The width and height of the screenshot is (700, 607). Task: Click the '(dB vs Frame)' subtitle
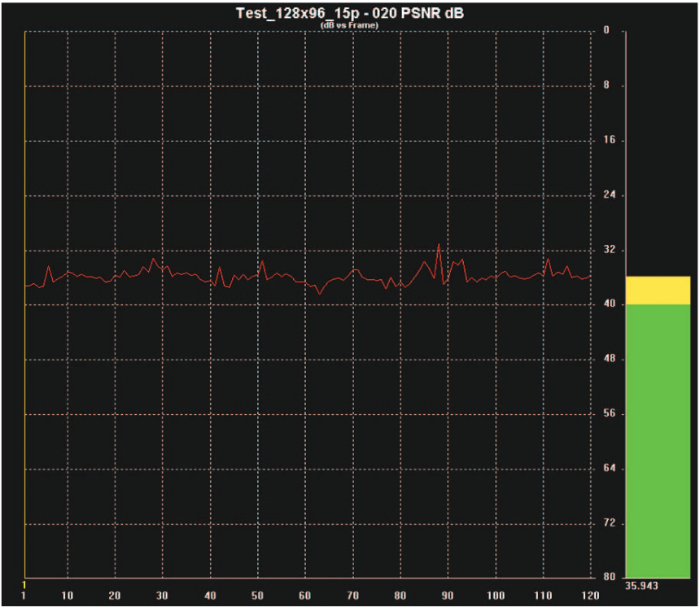coord(349,25)
